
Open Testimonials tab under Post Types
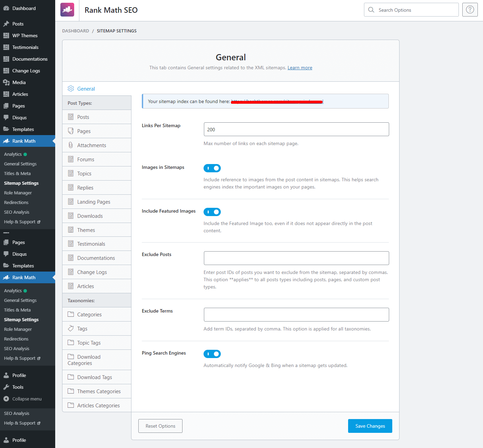[97, 244]
